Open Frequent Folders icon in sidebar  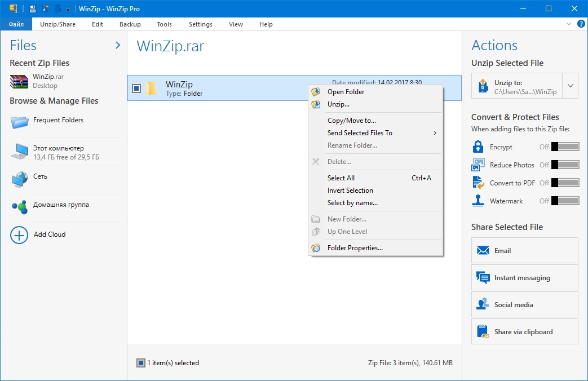tap(19, 121)
